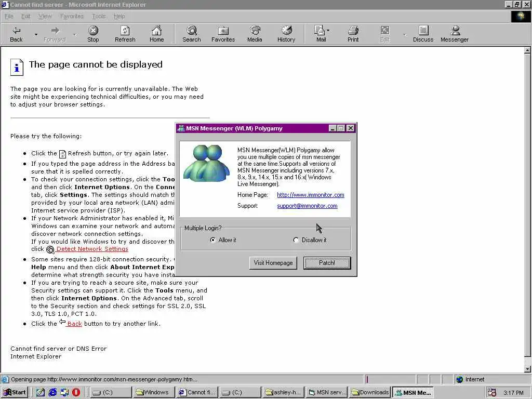The height and width of the screenshot is (399, 532).
Task: Click the "Cannot find server or DNS Error" text
Action: (x=58, y=349)
